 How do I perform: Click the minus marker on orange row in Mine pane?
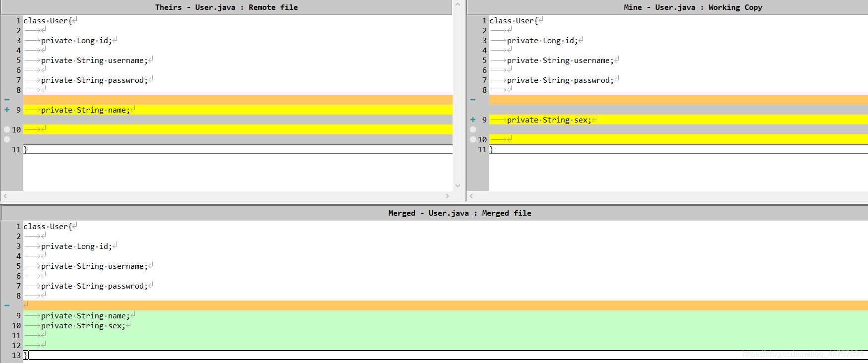click(x=473, y=100)
